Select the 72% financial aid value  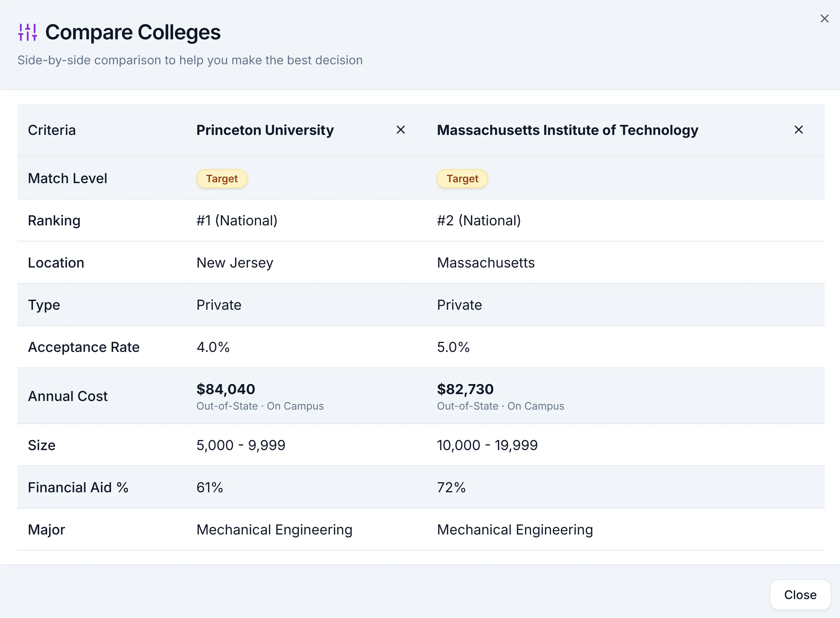[x=451, y=487]
